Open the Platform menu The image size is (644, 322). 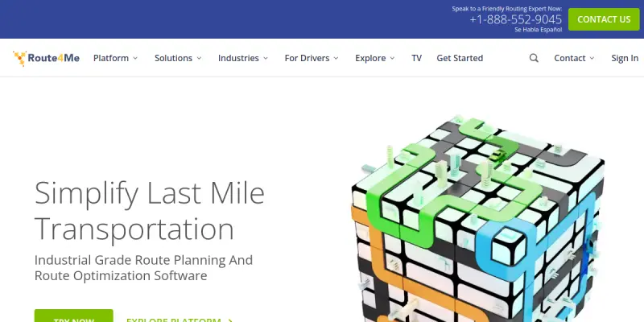pyautogui.click(x=111, y=58)
